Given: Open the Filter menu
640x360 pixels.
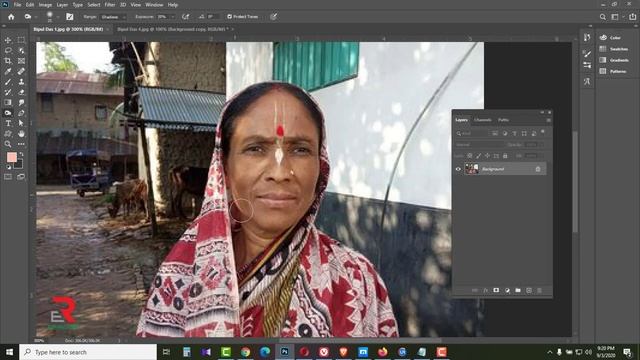Looking at the screenshot, I should (110, 5).
